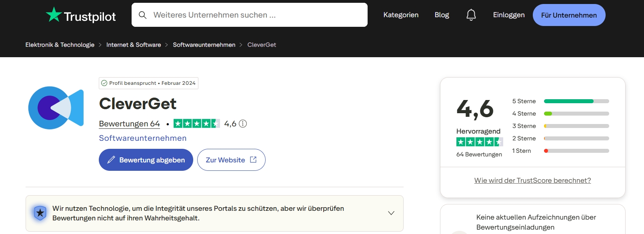644x234 pixels.
Task: Click the large 4,6 score
Action: (x=475, y=109)
